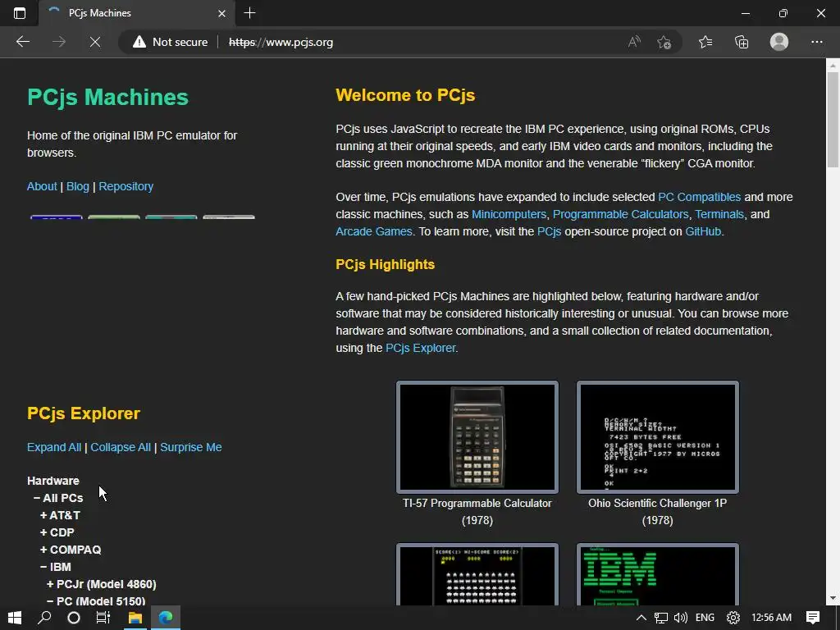Screen dimensions: 840x630
Task: Open the notification center
Action: point(813,618)
